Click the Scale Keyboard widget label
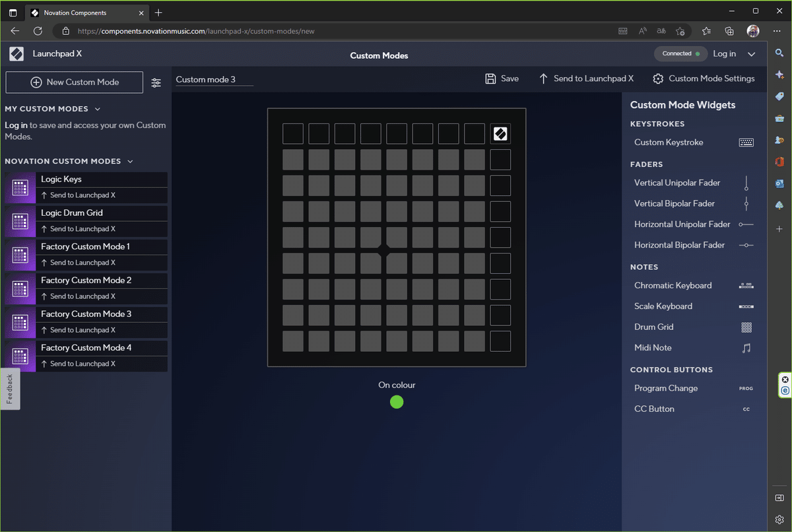 tap(663, 306)
